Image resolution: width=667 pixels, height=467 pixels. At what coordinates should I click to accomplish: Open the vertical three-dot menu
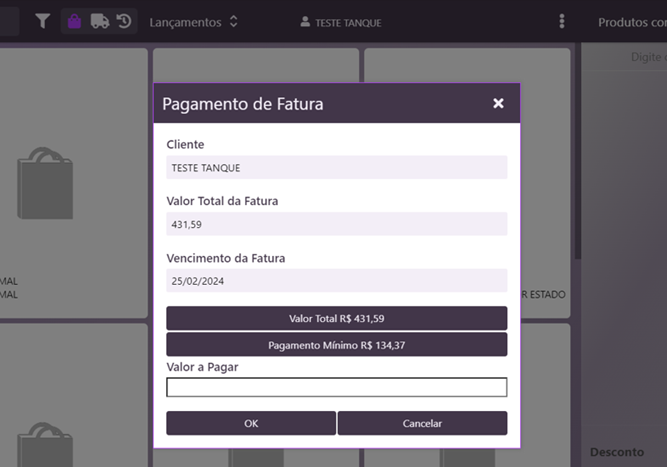point(562,21)
